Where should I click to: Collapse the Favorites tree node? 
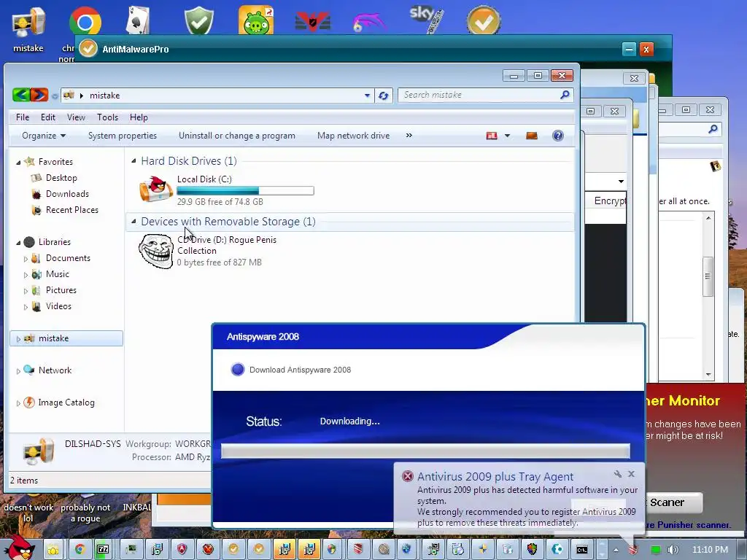pyautogui.click(x=18, y=163)
